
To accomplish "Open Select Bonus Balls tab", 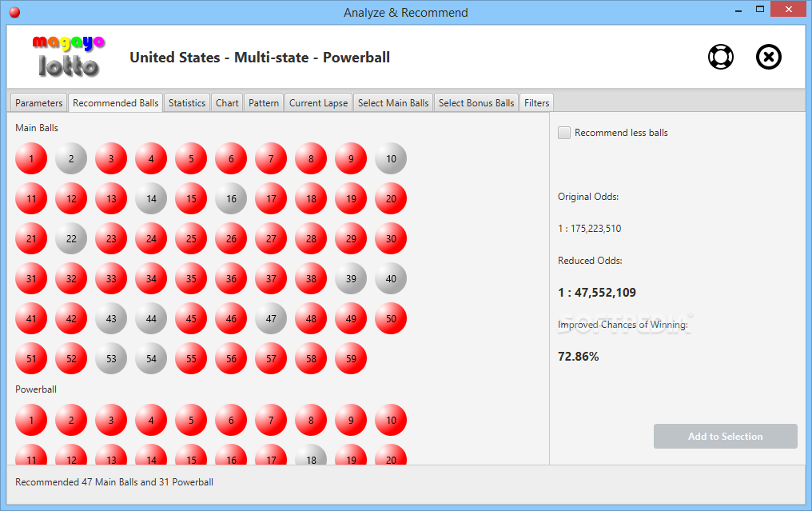I will pos(476,102).
